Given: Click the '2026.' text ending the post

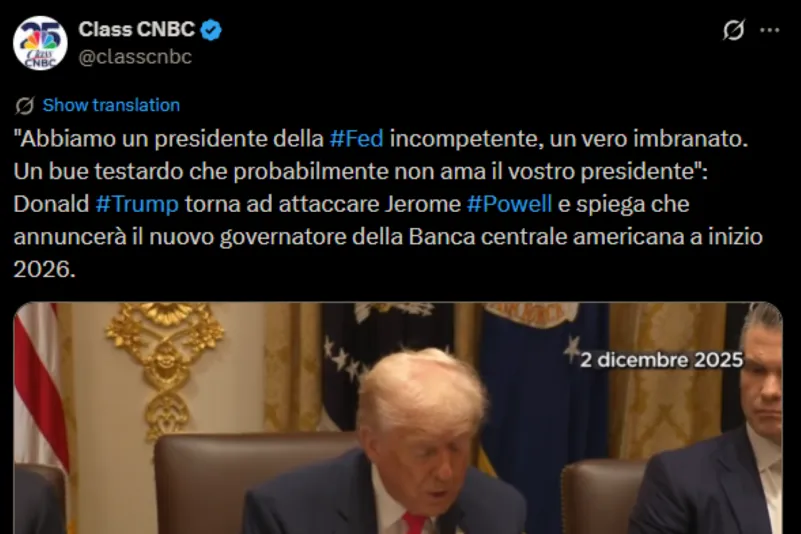Looking at the screenshot, I should (x=44, y=269).
